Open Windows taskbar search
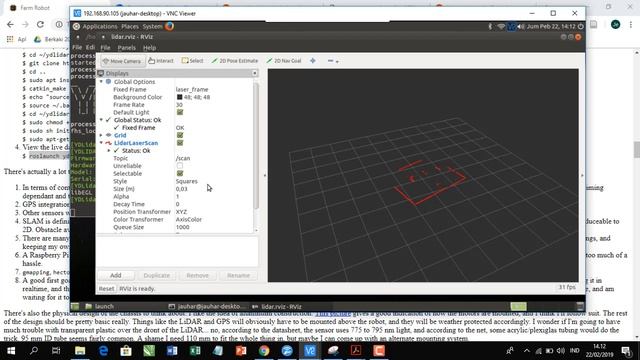Viewport: 640px width, 360px height. click(x=34, y=351)
